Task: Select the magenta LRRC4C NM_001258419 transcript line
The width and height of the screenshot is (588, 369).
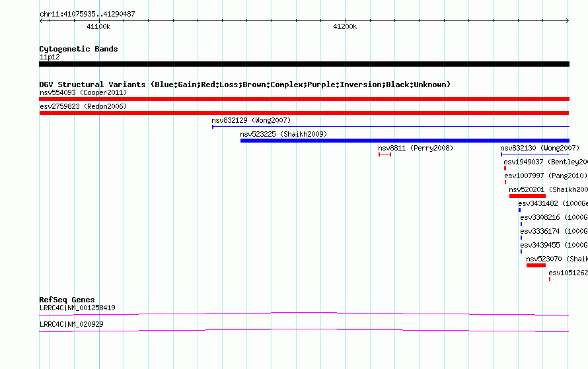Action: (304, 314)
